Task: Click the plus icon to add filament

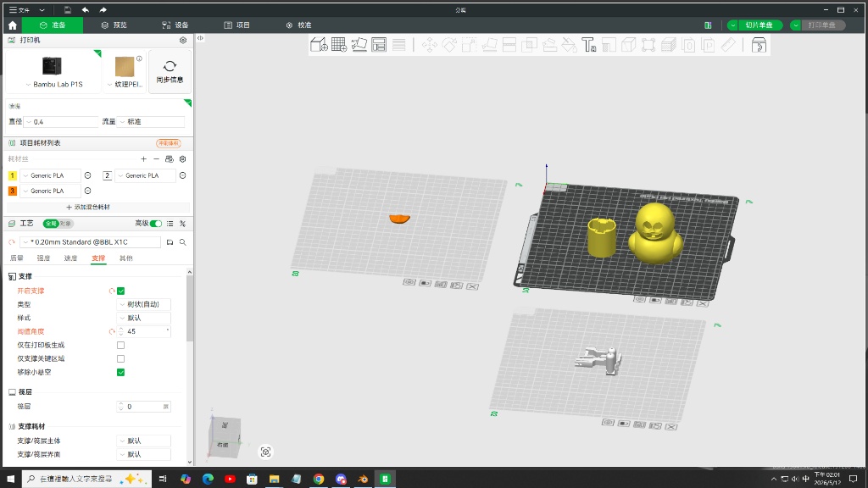Action: point(143,158)
